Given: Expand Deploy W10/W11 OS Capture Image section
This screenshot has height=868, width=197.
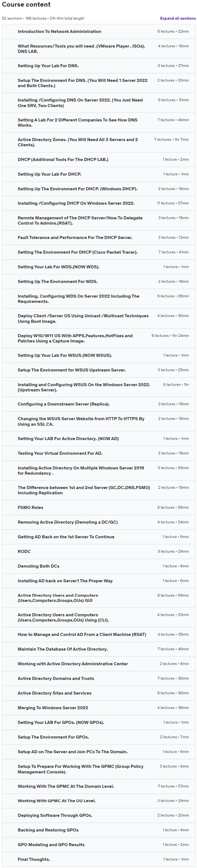Looking at the screenshot, I should coord(99,338).
